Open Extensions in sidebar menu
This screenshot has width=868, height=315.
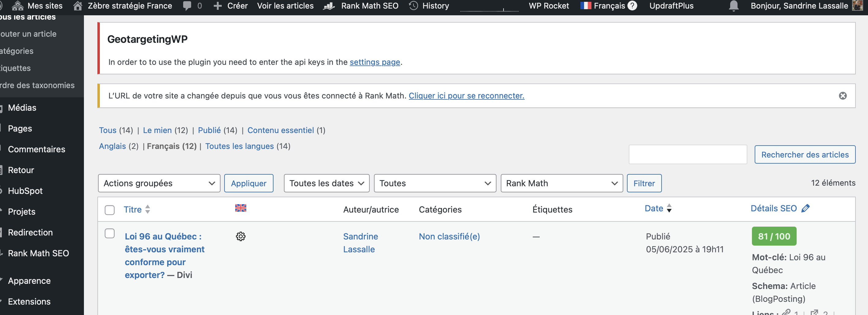coord(29,302)
